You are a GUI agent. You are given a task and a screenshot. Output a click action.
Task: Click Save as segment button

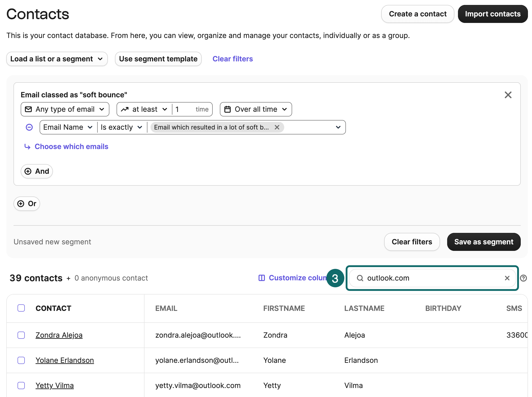pyautogui.click(x=483, y=242)
